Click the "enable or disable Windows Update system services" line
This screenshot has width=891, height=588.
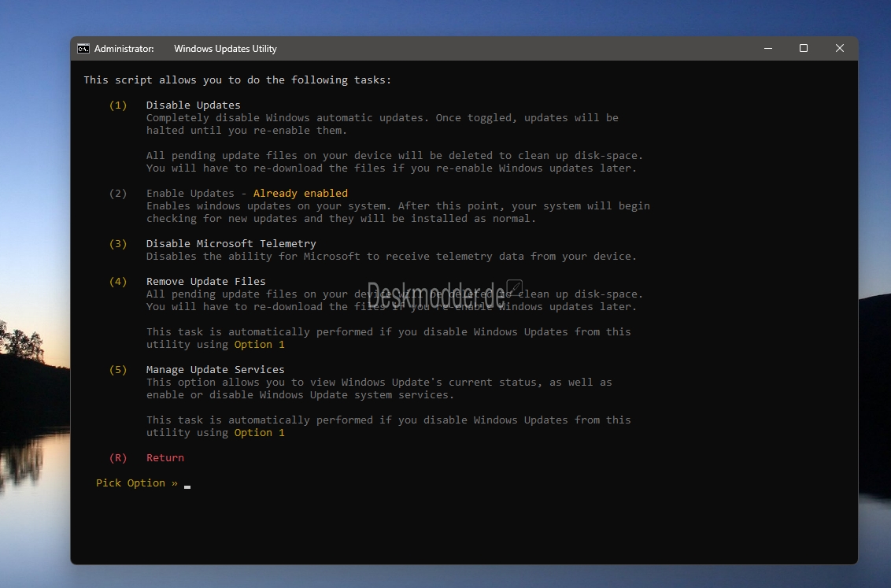(x=301, y=395)
